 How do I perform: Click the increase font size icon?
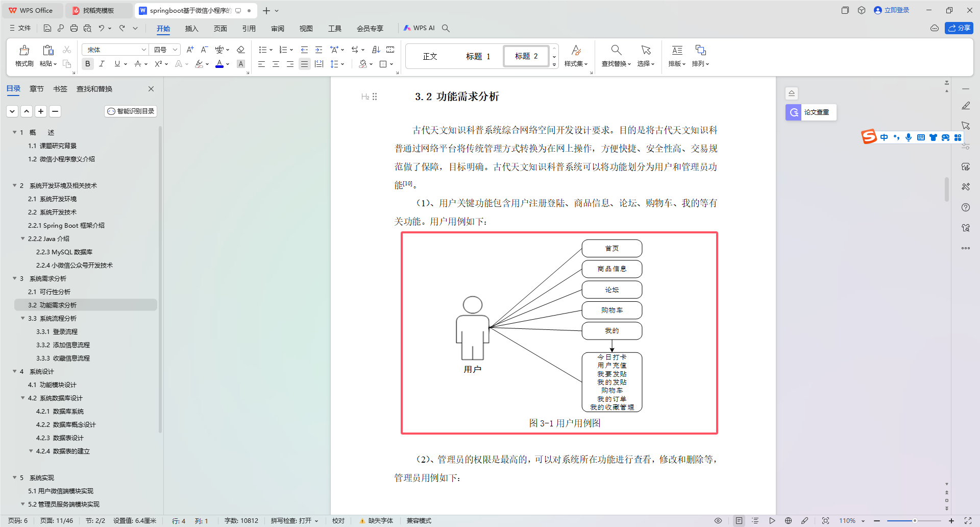click(190, 50)
